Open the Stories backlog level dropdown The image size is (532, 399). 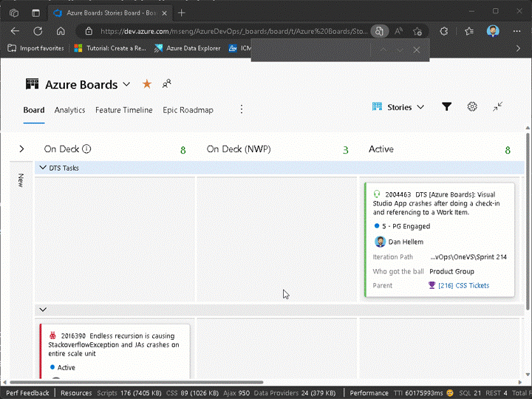pyautogui.click(x=398, y=107)
